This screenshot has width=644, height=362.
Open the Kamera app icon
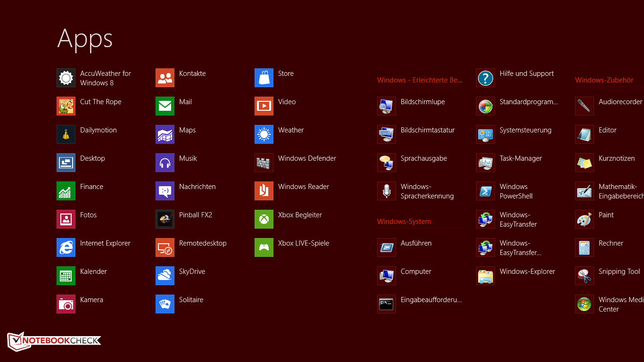pos(66,304)
